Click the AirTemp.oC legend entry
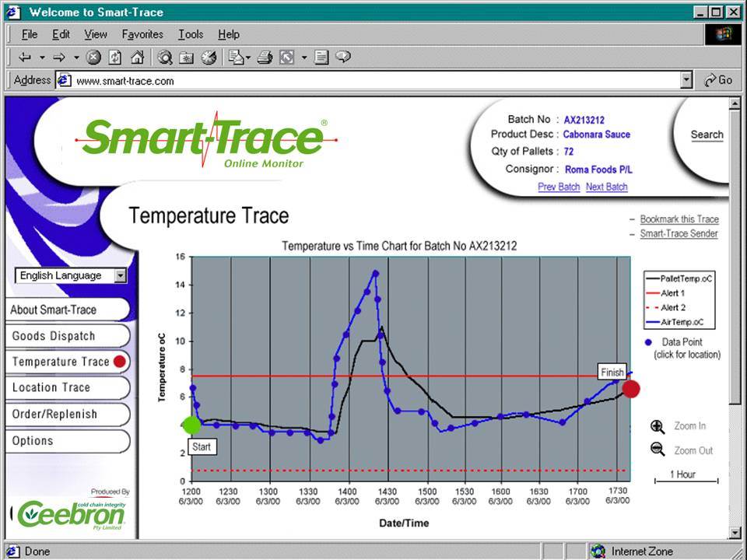 click(675, 322)
